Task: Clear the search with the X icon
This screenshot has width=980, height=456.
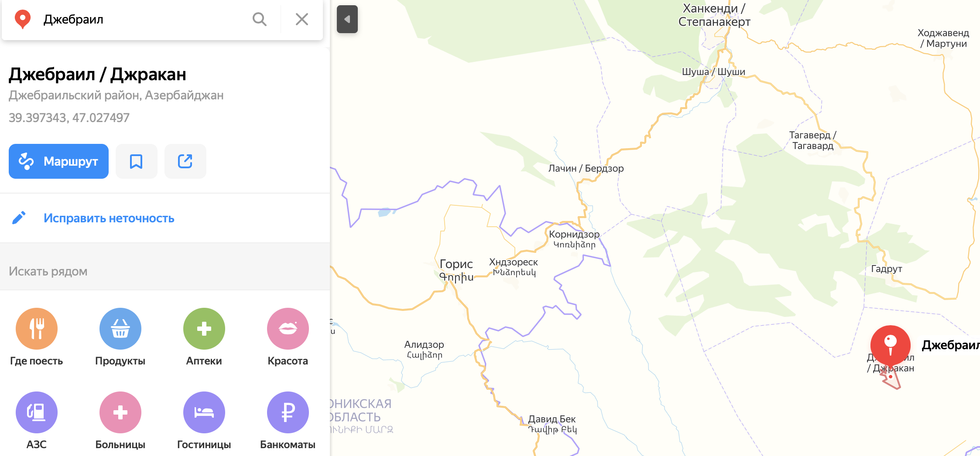Action: pos(302,19)
